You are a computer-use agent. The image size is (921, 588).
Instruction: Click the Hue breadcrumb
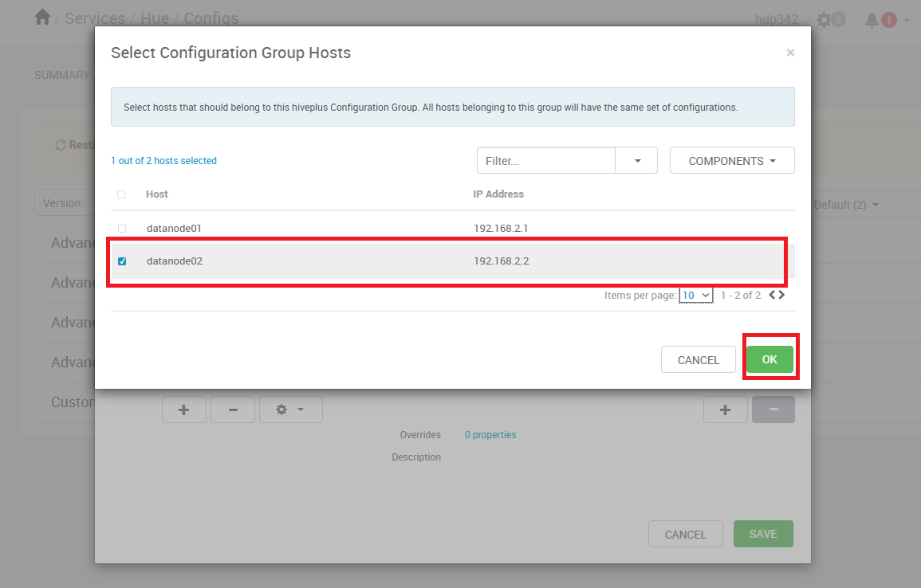pos(155,18)
